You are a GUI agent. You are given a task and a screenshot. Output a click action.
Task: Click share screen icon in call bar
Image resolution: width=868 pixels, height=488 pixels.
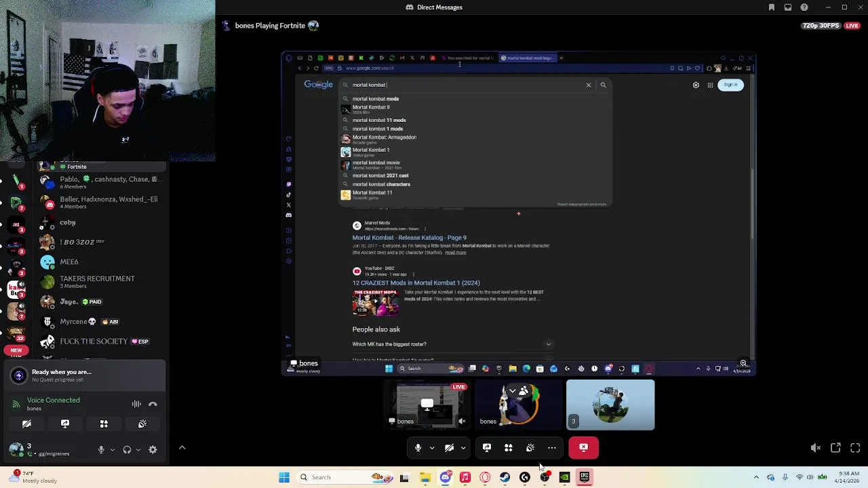(x=487, y=447)
